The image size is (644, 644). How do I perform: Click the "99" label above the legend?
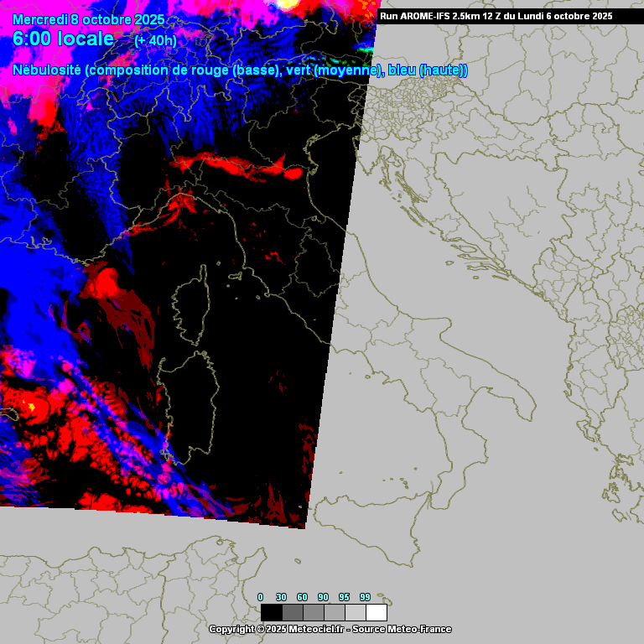(x=365, y=597)
